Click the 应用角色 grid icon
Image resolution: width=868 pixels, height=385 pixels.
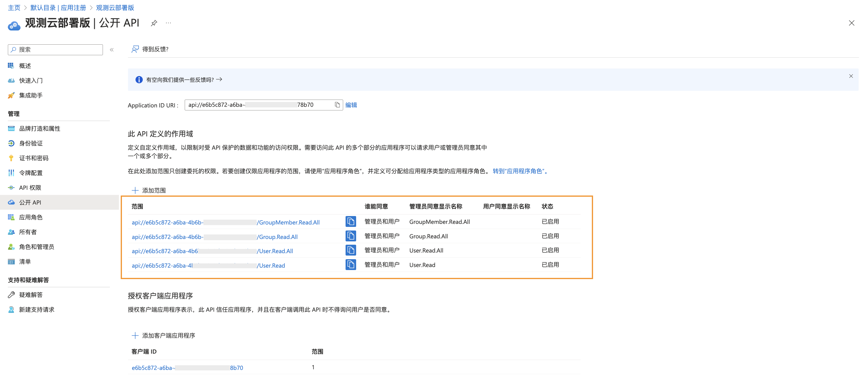click(x=11, y=217)
